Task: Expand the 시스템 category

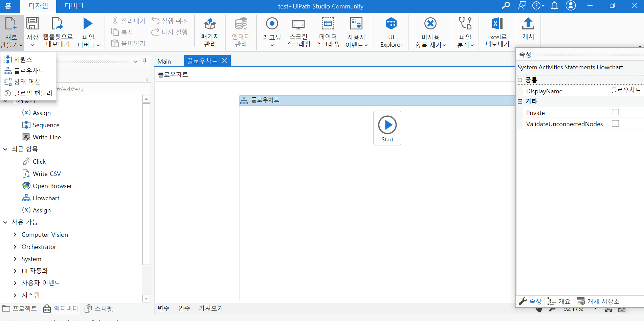Action: [x=15, y=295]
